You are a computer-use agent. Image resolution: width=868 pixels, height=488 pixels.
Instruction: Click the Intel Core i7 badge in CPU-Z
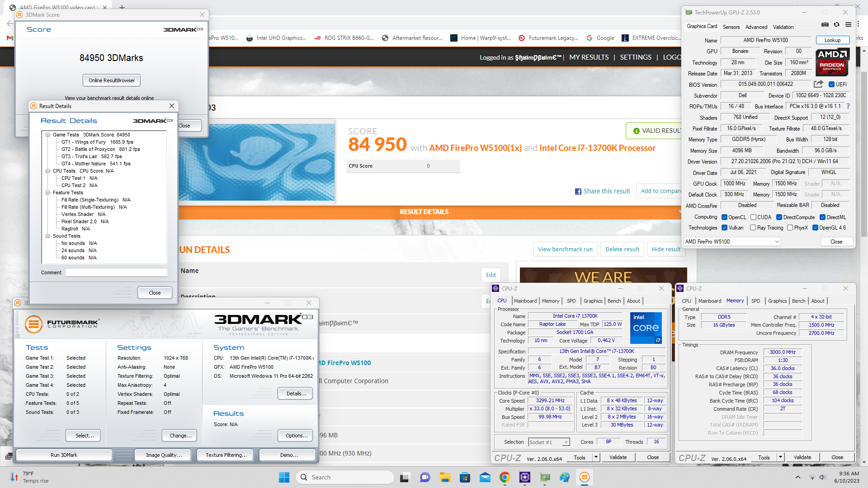click(x=646, y=328)
